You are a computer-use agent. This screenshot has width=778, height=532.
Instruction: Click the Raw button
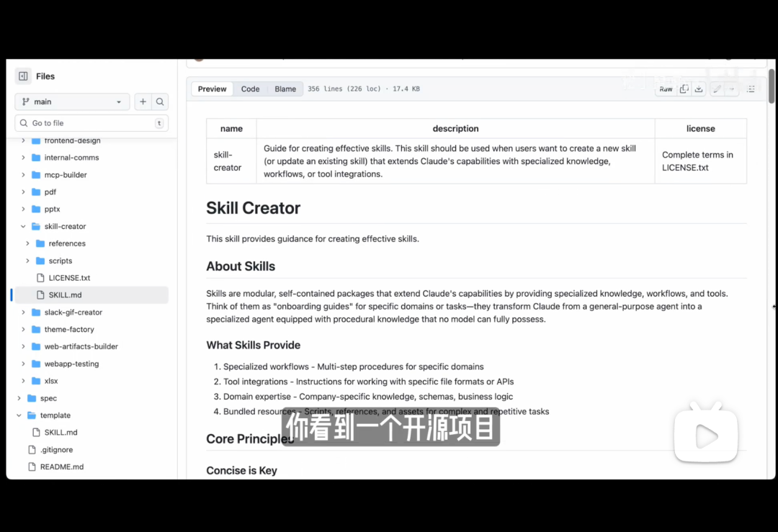(x=666, y=89)
